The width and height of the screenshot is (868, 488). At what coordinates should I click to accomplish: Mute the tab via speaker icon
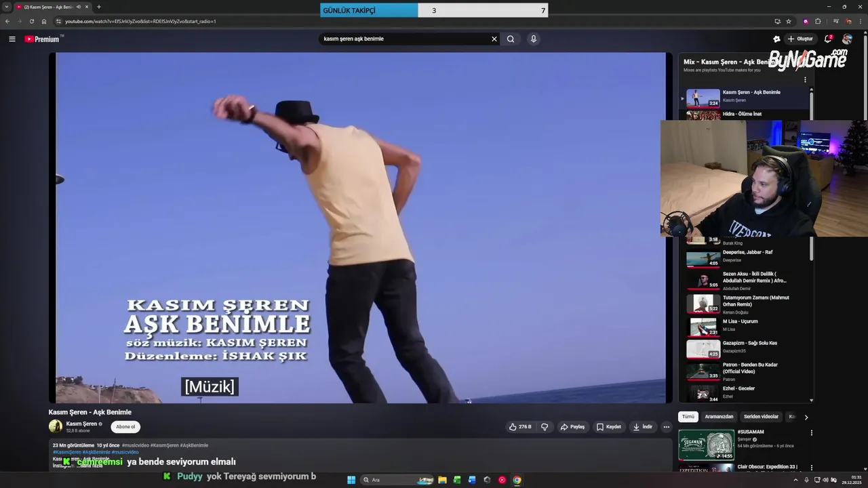click(x=79, y=7)
